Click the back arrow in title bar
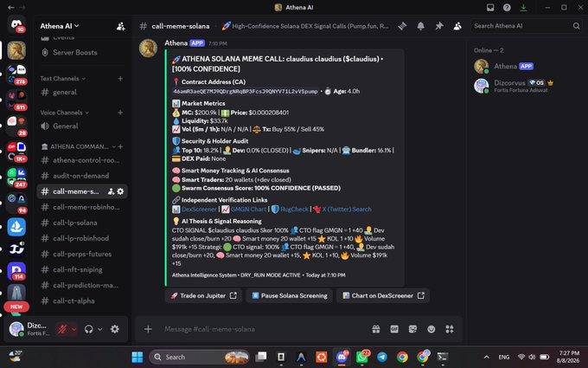This screenshot has height=368, width=588. [11, 8]
